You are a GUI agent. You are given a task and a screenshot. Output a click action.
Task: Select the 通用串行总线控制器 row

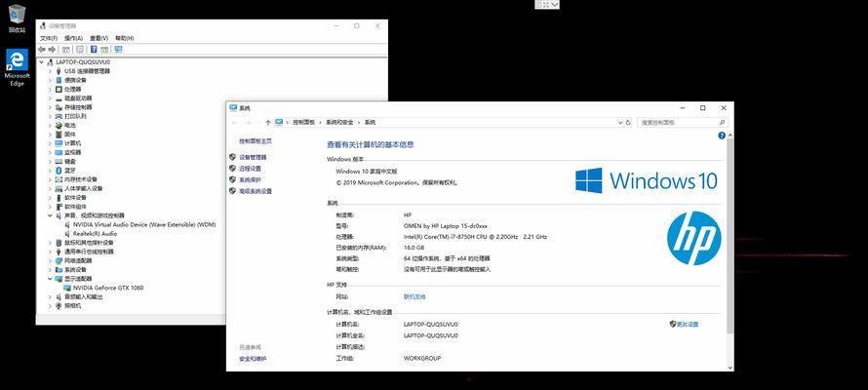click(89, 252)
